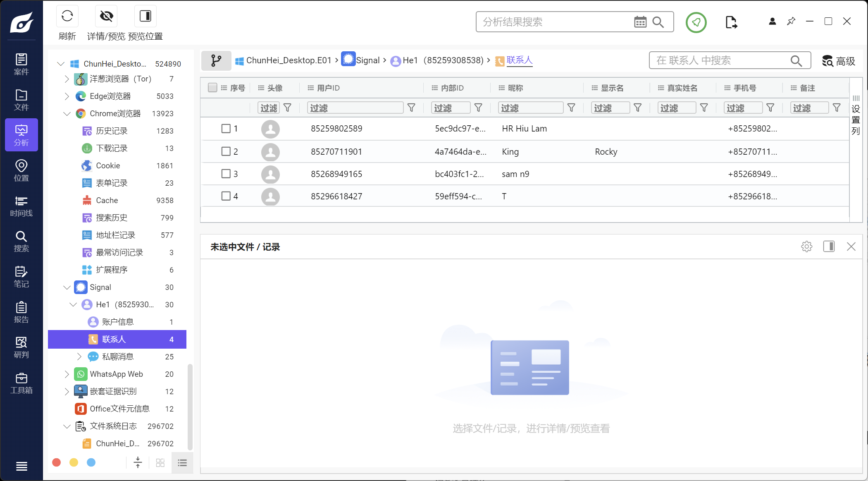Expand the Edge浏览器 node

click(67, 96)
